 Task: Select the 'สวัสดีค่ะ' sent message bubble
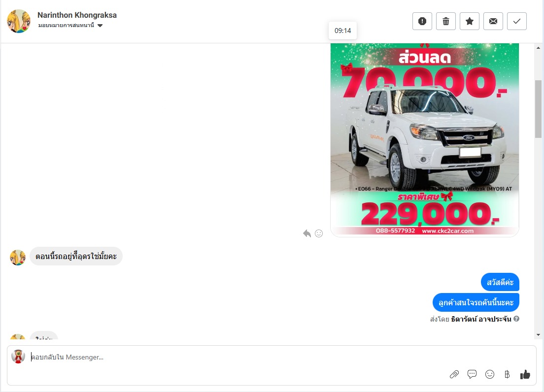[500, 282]
